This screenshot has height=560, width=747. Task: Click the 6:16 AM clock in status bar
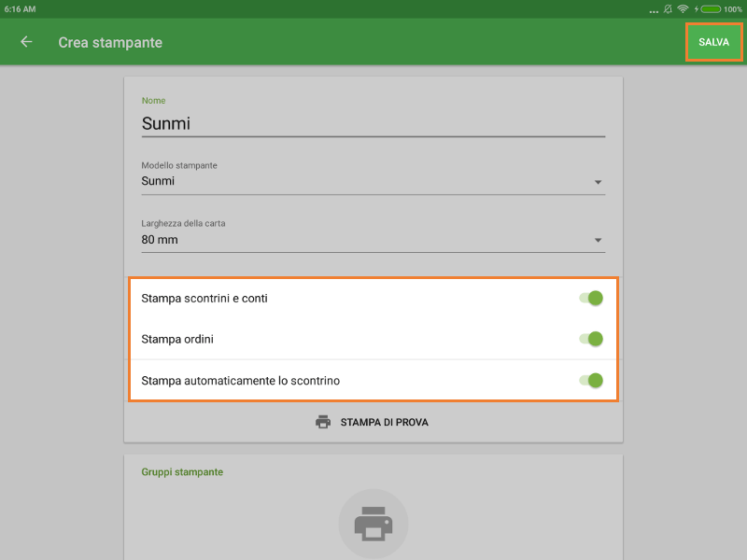coord(20,8)
